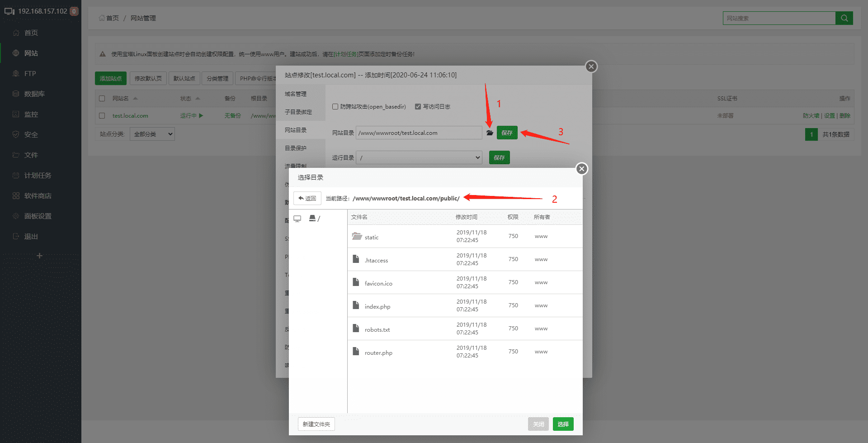
Task: Open the 站点分类 全部分类 dropdown
Action: click(152, 134)
